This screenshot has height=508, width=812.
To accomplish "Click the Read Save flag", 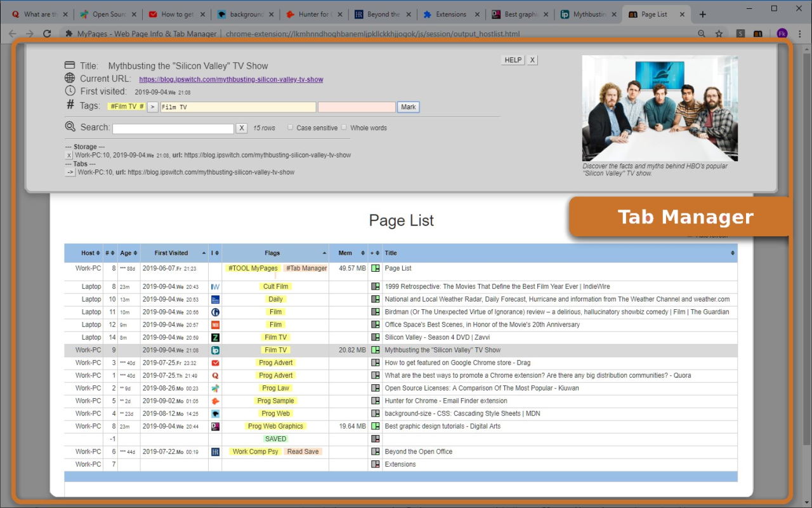I will 303,451.
